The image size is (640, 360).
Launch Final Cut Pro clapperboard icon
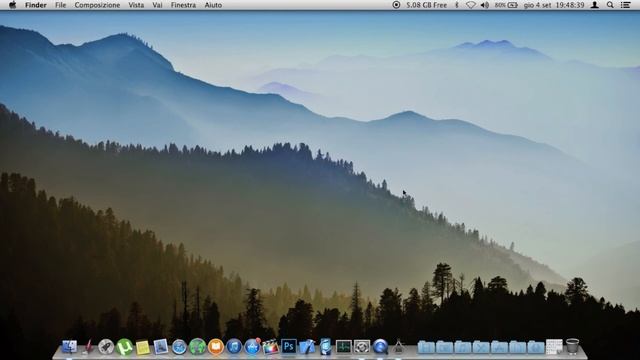270,347
